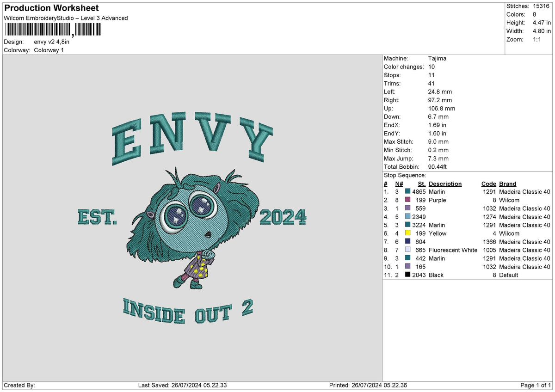
Task: Select the embroidered 'ENVY' arched lettering
Action: (192, 138)
